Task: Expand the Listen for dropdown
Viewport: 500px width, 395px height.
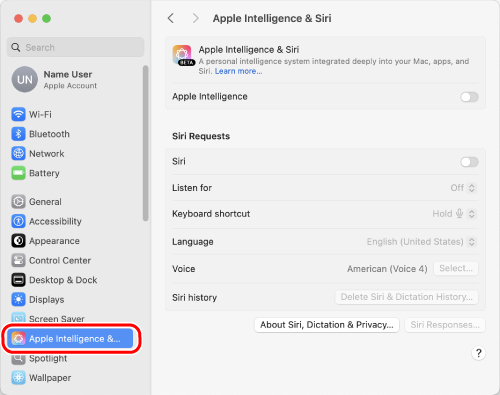Action: click(463, 188)
